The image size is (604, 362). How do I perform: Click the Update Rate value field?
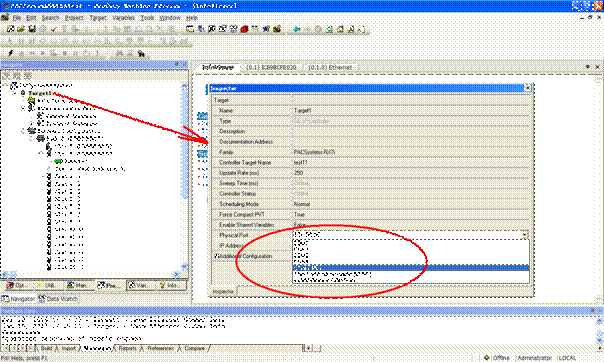click(411, 173)
